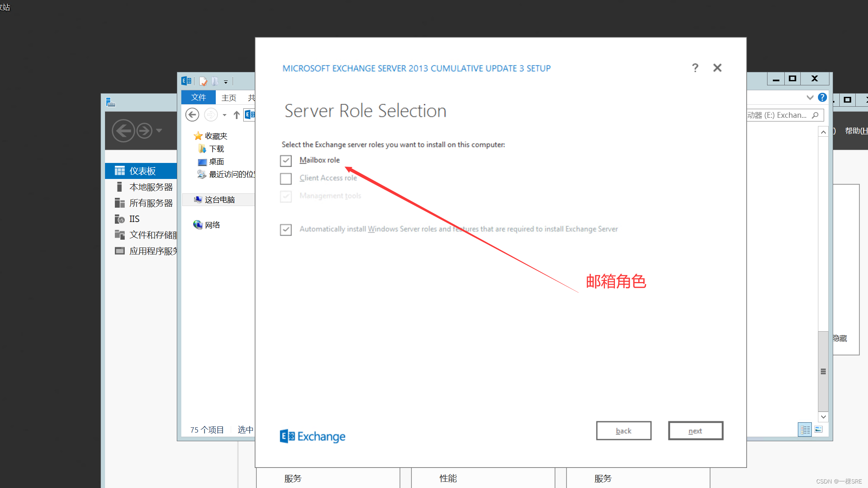Click the 网络 network icon

[198, 225]
